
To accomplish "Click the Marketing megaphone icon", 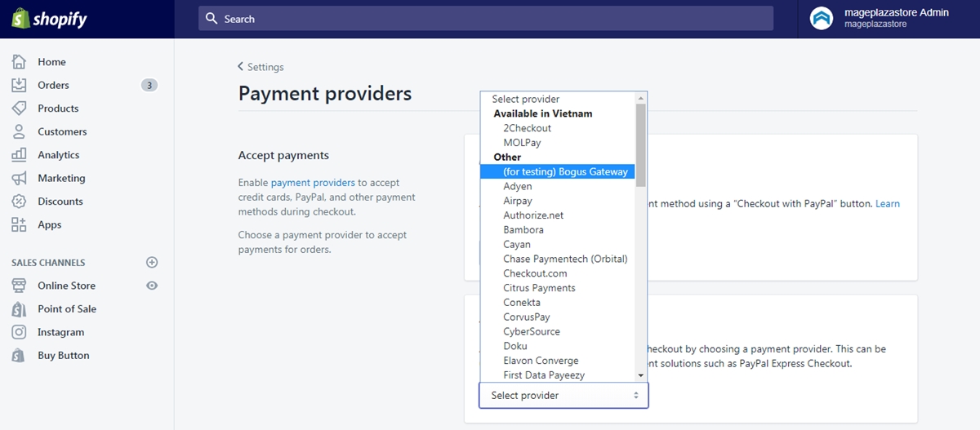I will (19, 178).
